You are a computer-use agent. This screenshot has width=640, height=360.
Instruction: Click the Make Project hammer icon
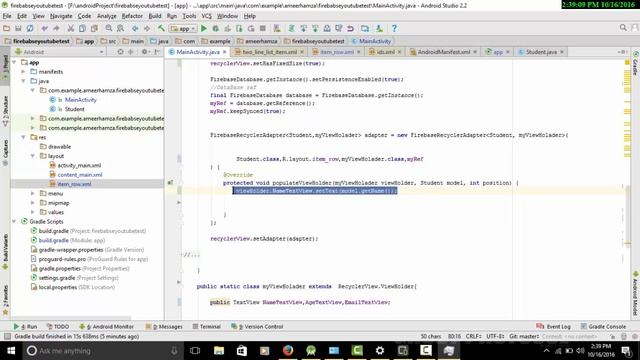[161, 29]
